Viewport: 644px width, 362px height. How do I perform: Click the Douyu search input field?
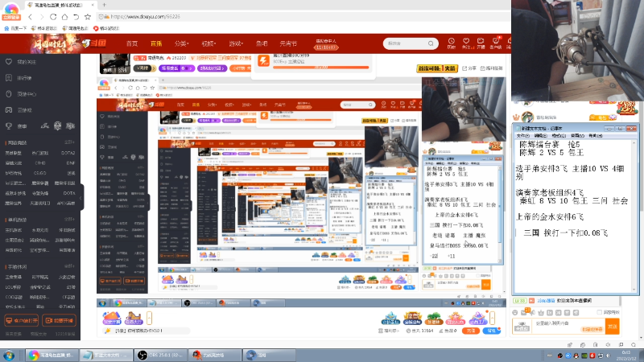pos(406,43)
